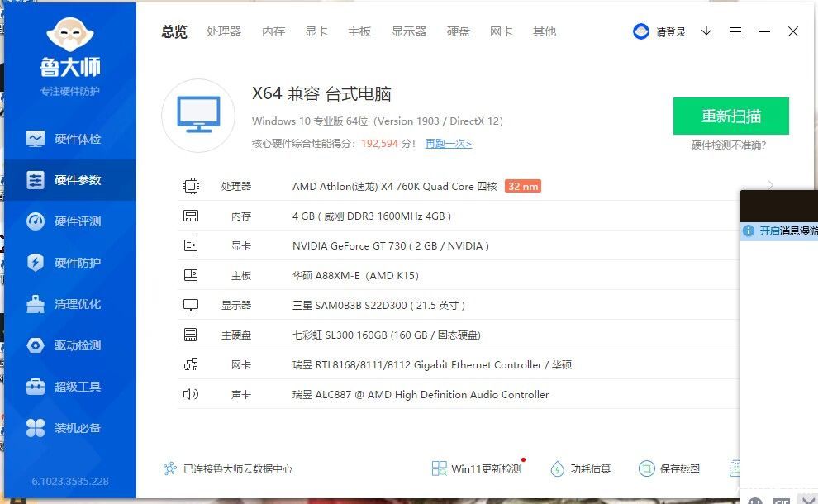
Task: Switch to the 硬盘 hard disk tab
Action: tap(459, 32)
